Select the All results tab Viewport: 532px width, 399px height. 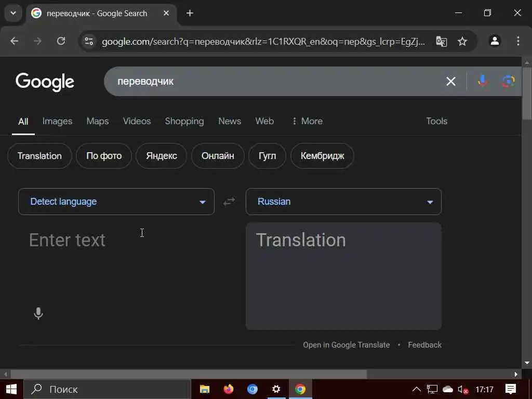click(x=23, y=122)
